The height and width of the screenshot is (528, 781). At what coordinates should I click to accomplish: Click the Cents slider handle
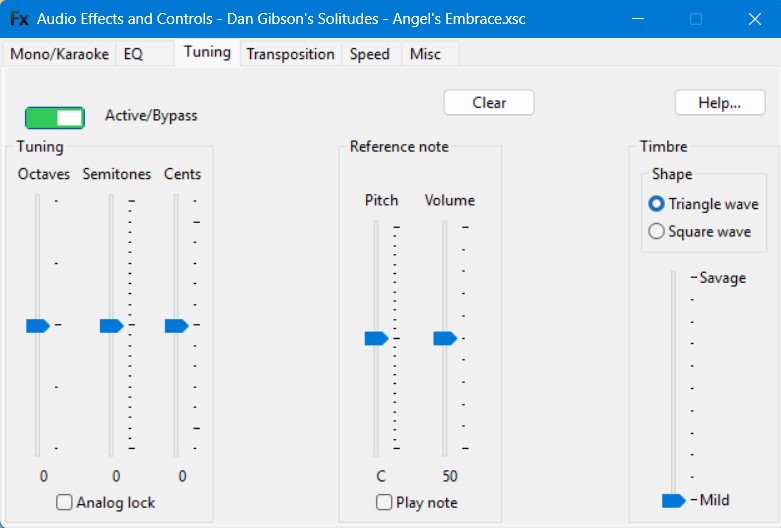[176, 325]
